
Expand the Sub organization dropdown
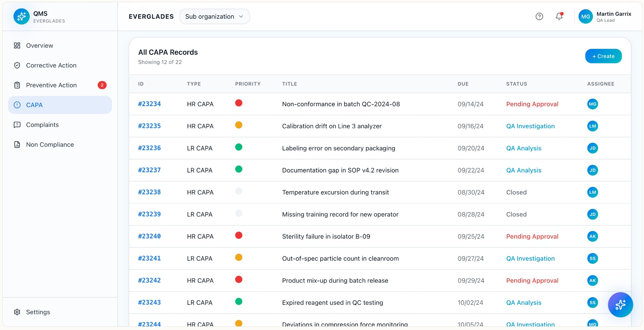click(214, 16)
